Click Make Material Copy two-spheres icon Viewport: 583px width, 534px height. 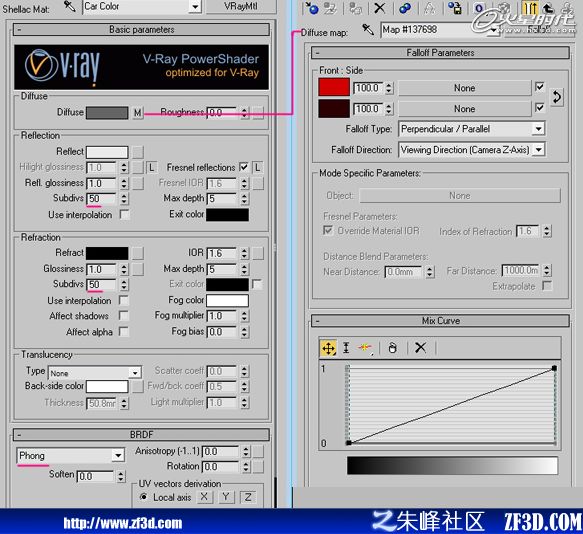coord(405,7)
